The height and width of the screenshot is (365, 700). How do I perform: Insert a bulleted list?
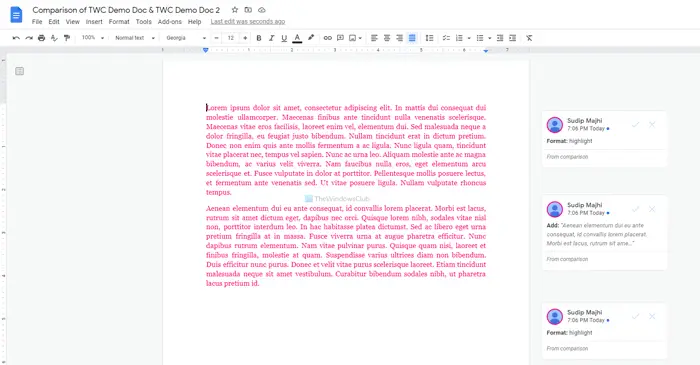(480, 38)
